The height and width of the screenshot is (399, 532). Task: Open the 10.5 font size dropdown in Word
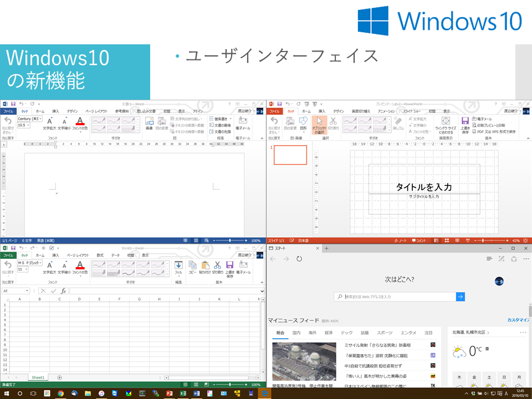tap(28, 125)
